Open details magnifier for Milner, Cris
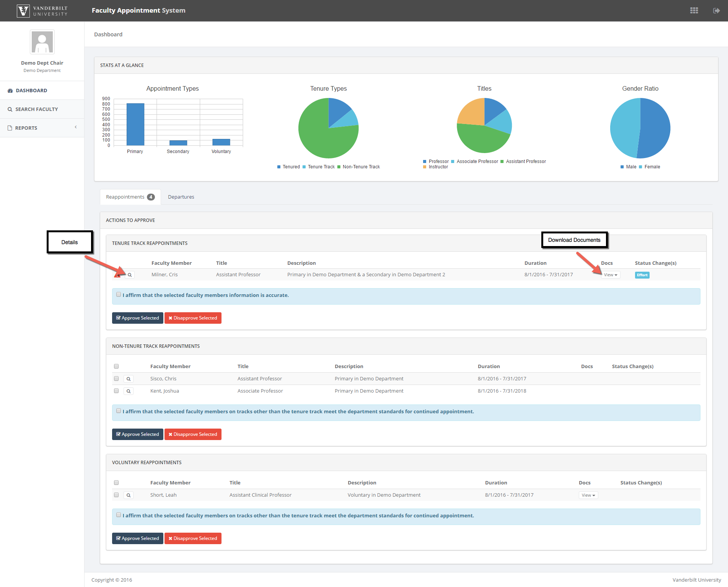Viewport: 728px width, 587px height. pyautogui.click(x=130, y=275)
